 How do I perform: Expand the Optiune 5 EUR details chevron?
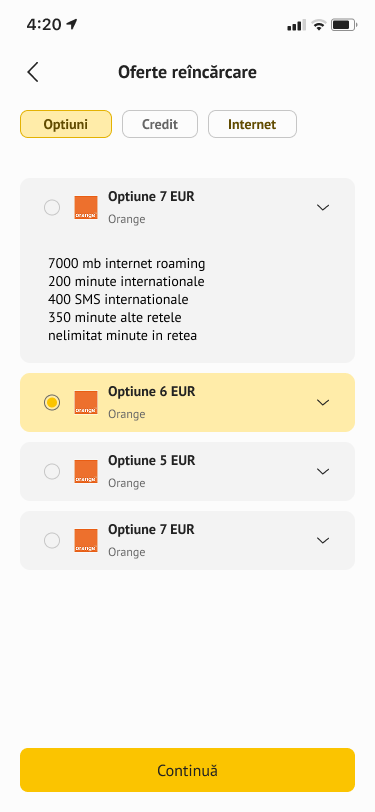click(x=323, y=471)
